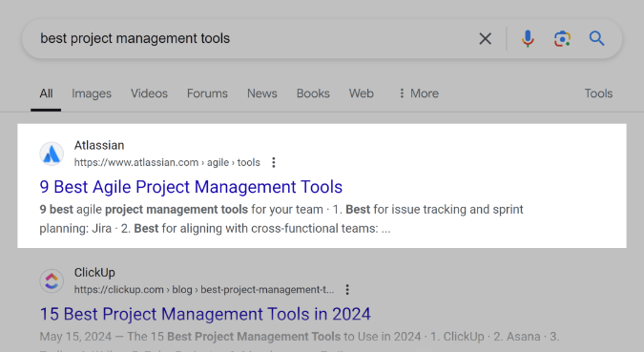The width and height of the screenshot is (644, 352).
Task: Open the 15 Best Project Management Tools in 2024 link
Action: click(205, 314)
